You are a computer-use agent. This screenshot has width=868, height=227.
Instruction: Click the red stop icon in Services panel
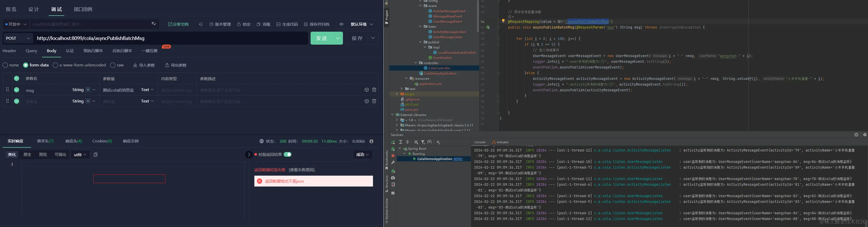393,156
